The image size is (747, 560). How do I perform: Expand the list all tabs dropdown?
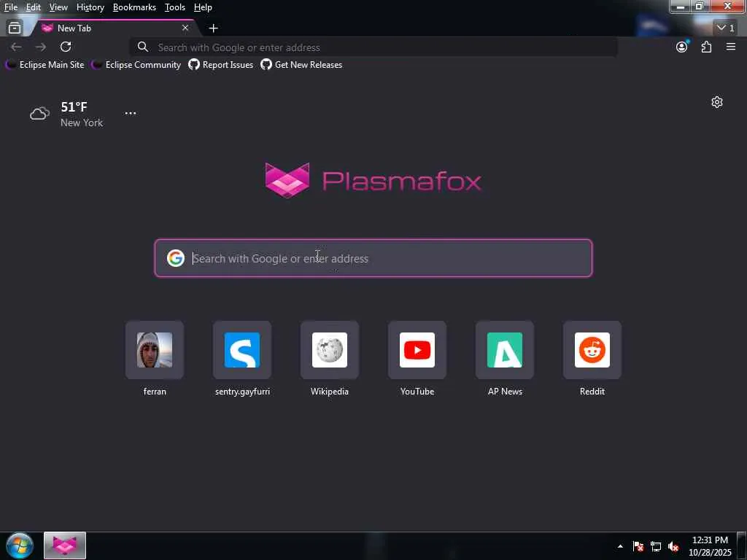(726, 28)
